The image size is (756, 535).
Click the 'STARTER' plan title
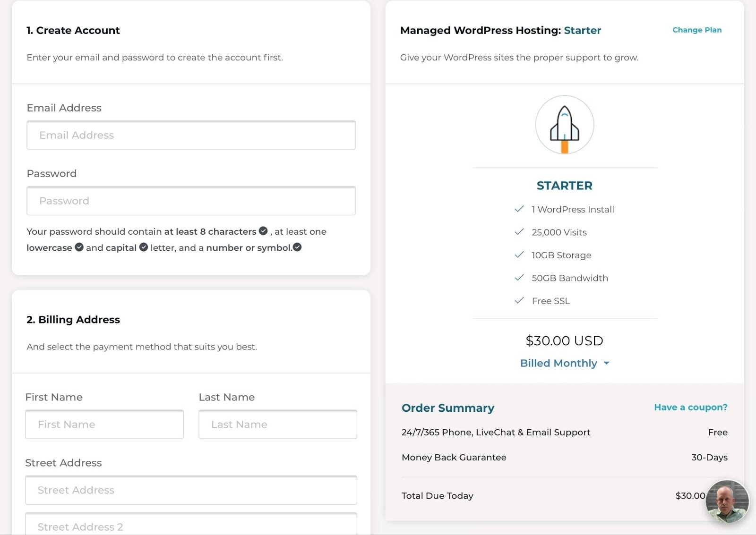[564, 186]
